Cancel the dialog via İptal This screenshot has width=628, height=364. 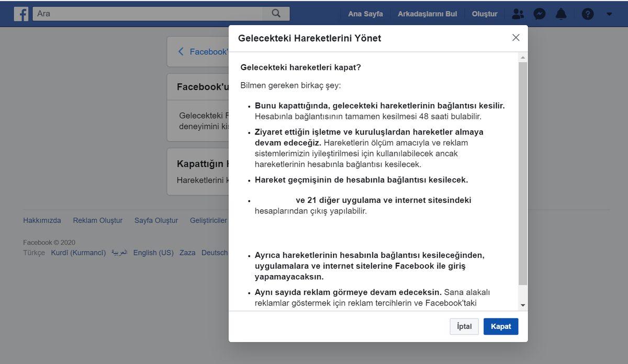tap(464, 326)
